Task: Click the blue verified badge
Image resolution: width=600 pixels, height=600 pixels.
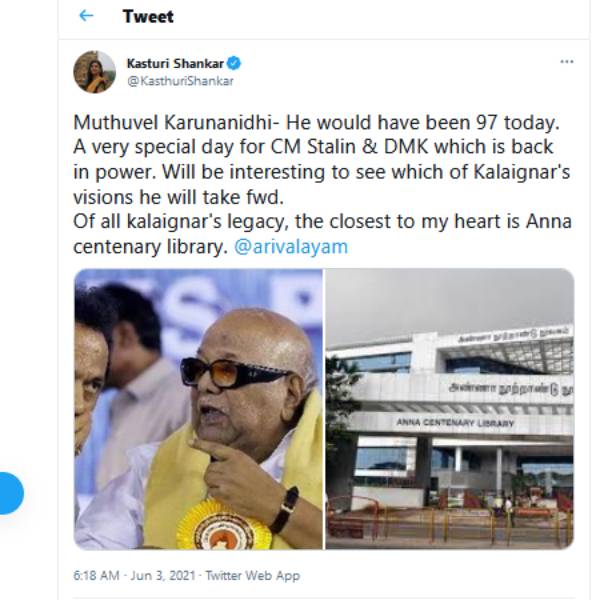Action: (235, 63)
